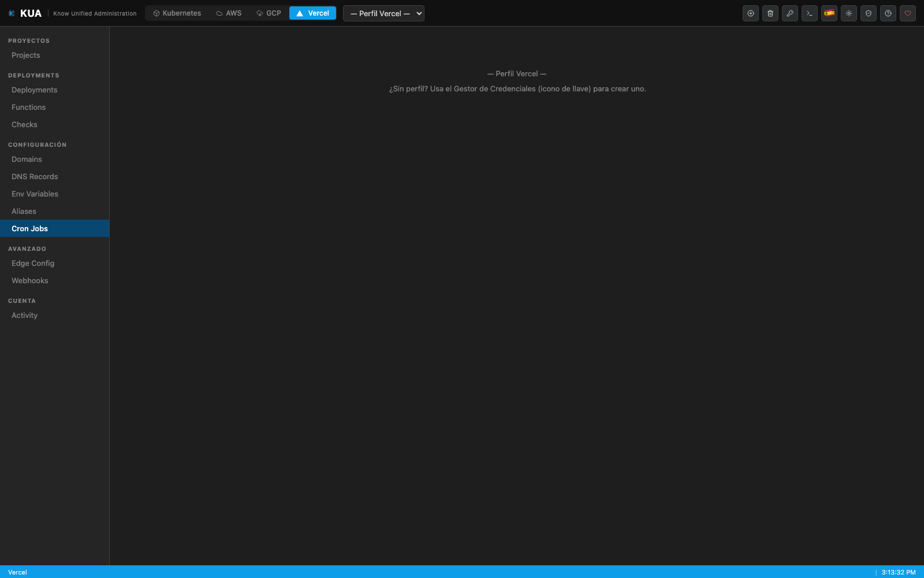Go to Functions in the sidebar
Screen dimensions: 924x578
pos(54,108)
